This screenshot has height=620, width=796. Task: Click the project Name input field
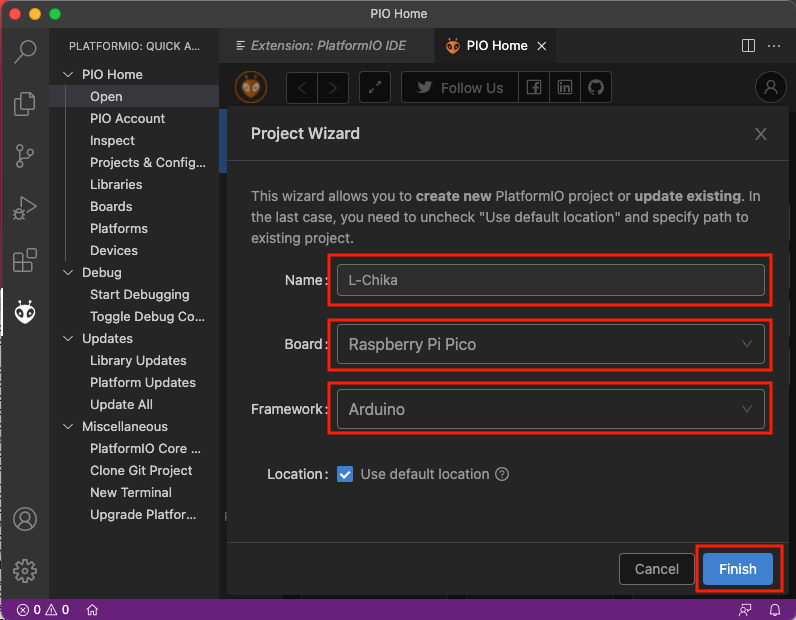pos(550,280)
